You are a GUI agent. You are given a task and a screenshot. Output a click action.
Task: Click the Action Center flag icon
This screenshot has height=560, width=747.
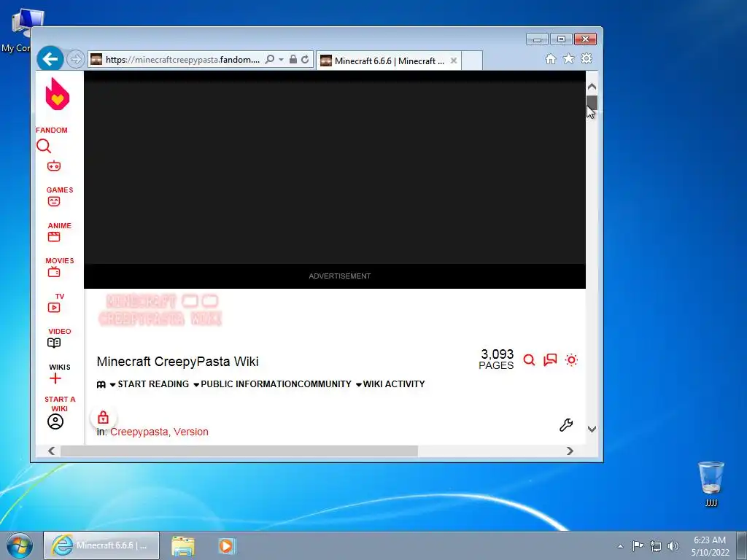pos(638,545)
